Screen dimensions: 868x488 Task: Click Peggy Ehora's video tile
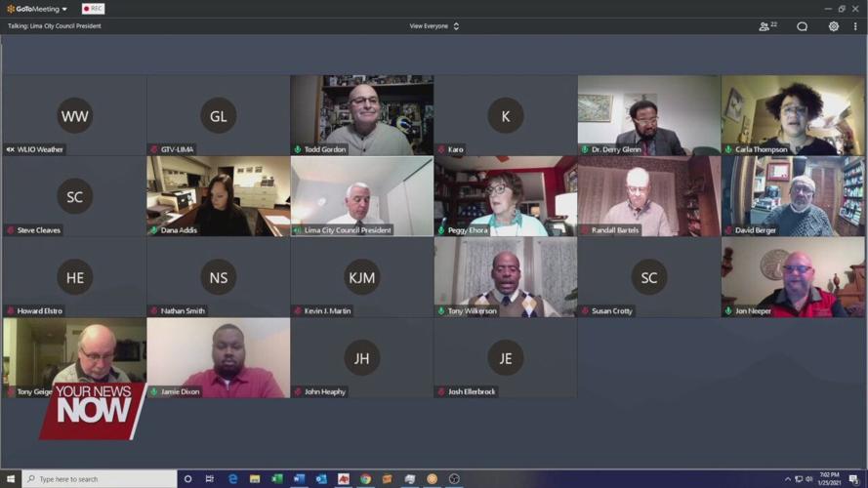pos(505,193)
